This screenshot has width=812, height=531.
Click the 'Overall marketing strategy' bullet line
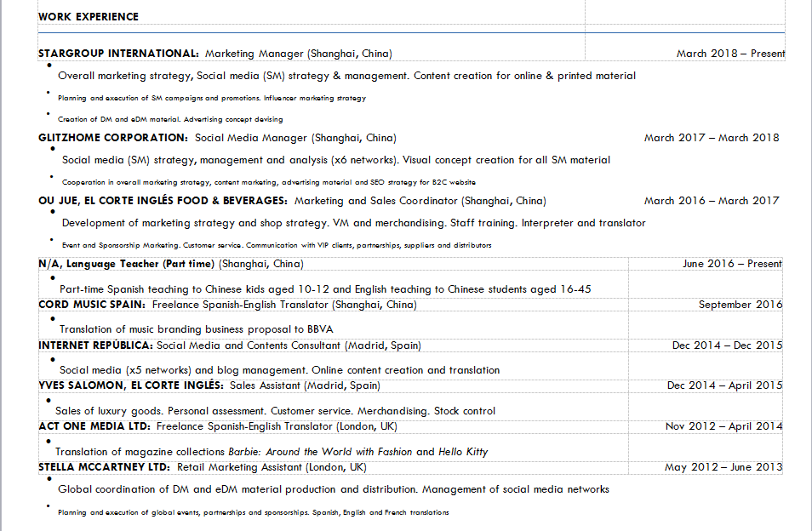click(x=346, y=76)
